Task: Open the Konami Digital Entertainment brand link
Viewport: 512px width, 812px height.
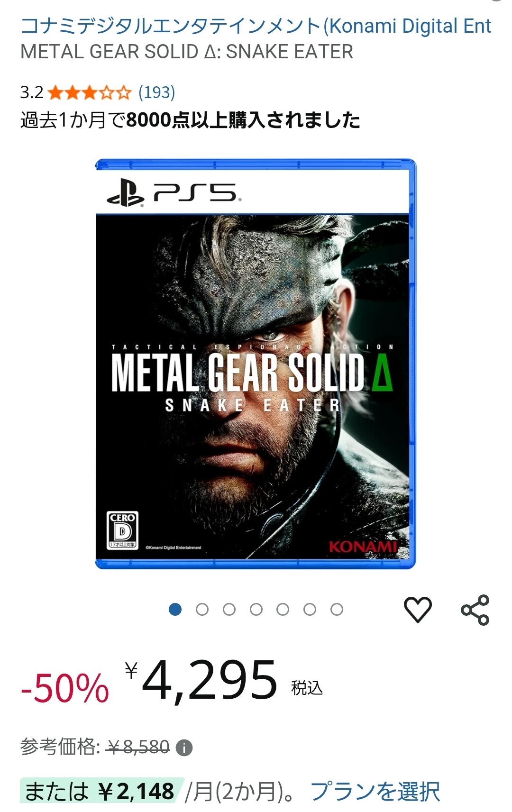Action: tap(256, 26)
